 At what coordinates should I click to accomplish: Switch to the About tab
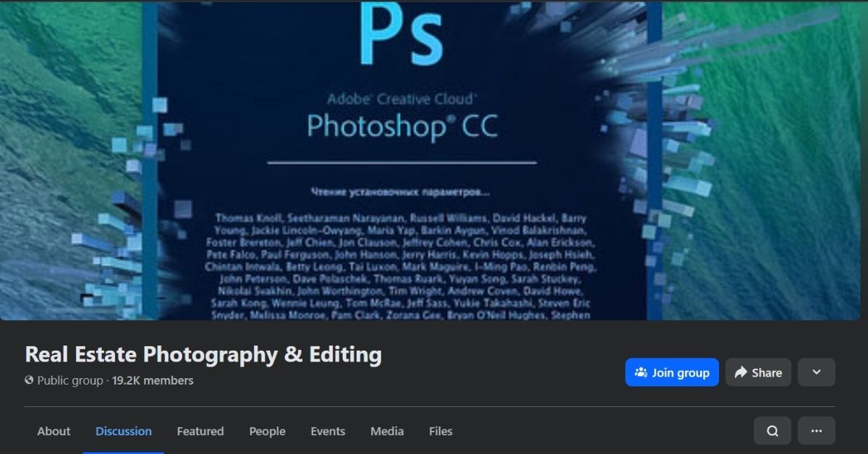[54, 432]
